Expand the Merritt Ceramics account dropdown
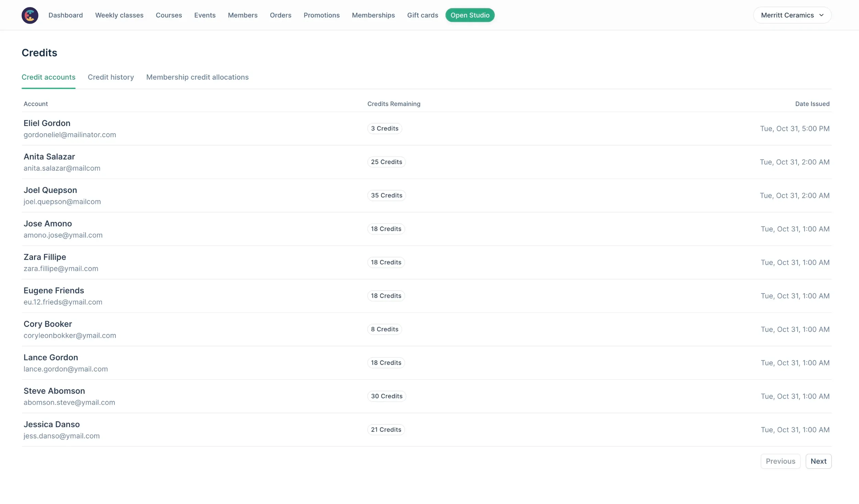The width and height of the screenshot is (859, 504). (x=792, y=15)
